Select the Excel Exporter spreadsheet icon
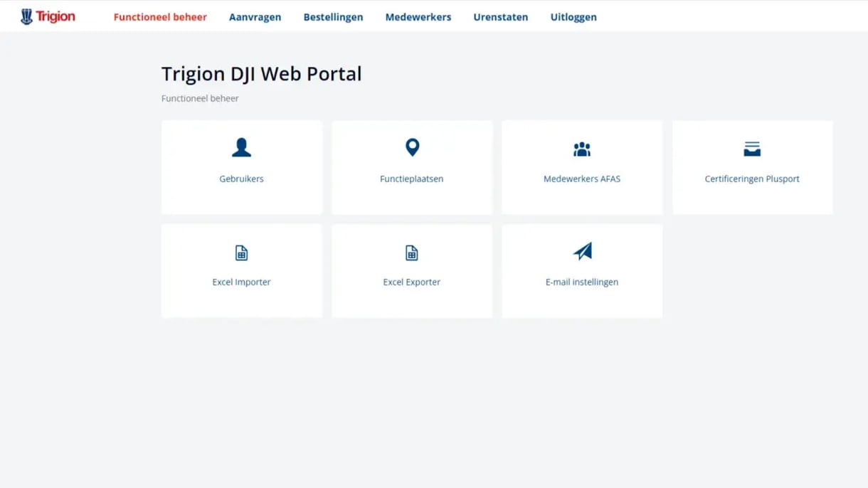The width and height of the screenshot is (868, 488). click(x=412, y=252)
